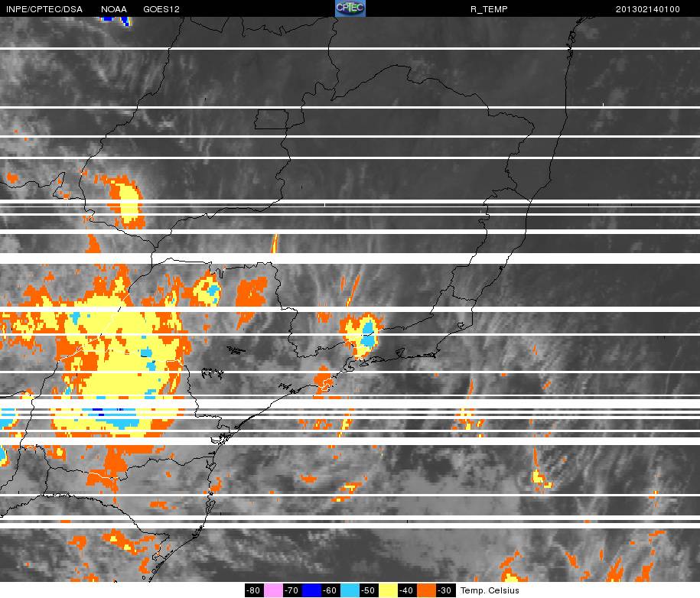Image resolution: width=700 pixels, height=598 pixels.
Task: Click the NOAA label in header
Action: (x=114, y=9)
